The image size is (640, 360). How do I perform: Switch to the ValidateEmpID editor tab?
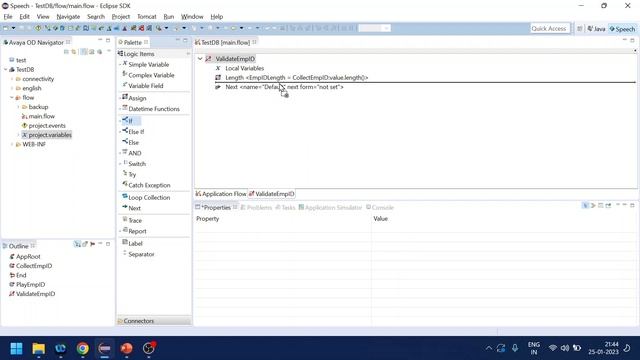point(271,194)
